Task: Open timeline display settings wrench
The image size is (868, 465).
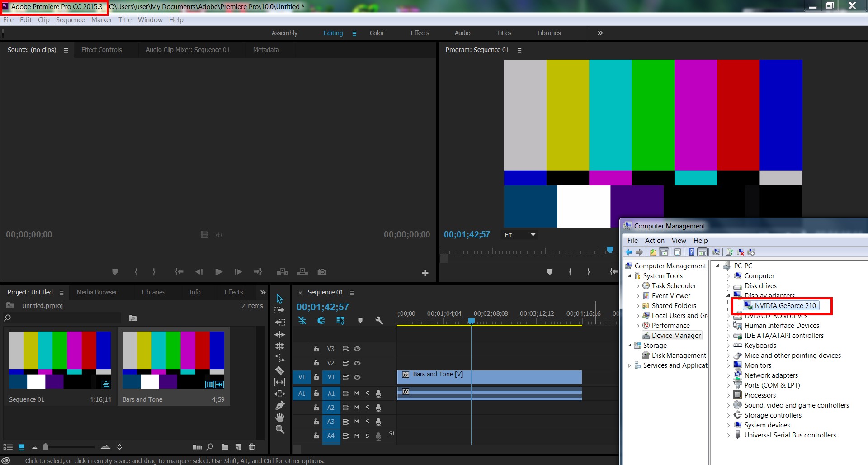Action: coord(379,320)
